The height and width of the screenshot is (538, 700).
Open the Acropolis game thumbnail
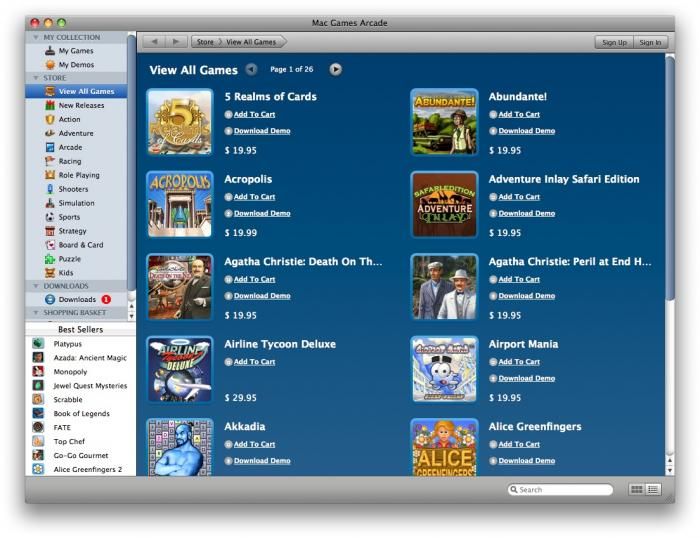point(180,204)
